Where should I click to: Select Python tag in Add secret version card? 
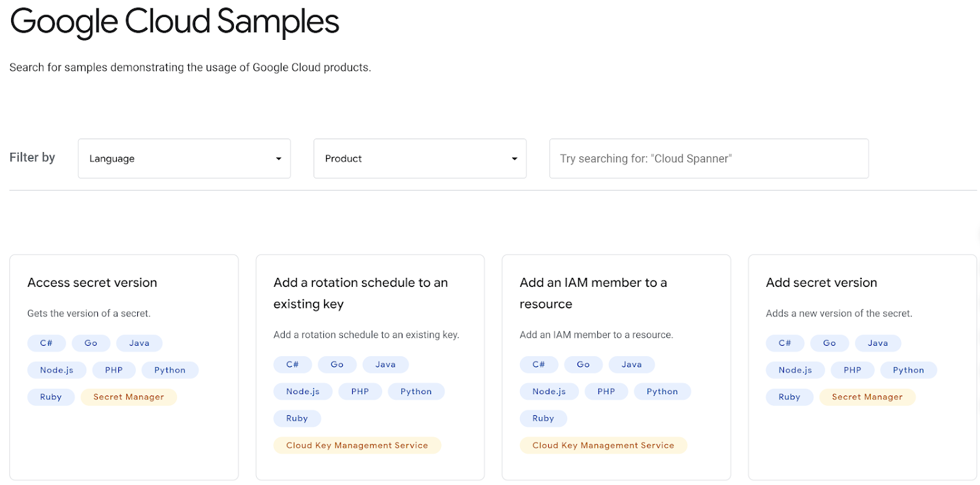908,370
